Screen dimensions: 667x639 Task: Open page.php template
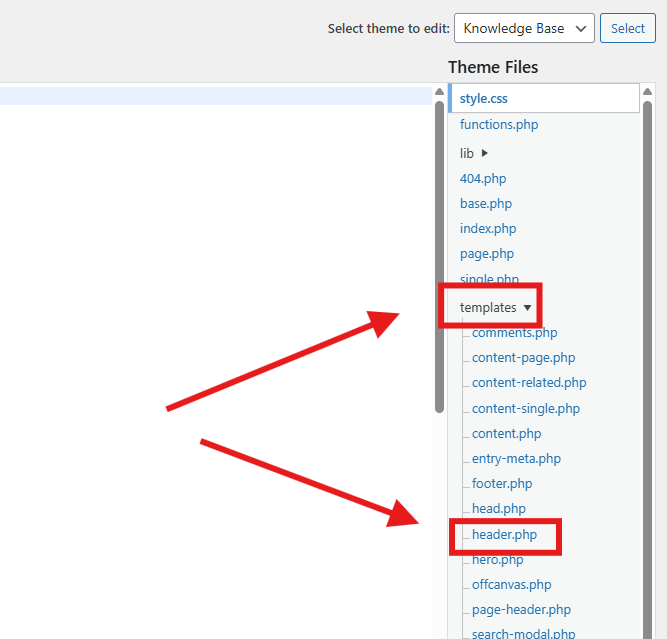point(487,254)
